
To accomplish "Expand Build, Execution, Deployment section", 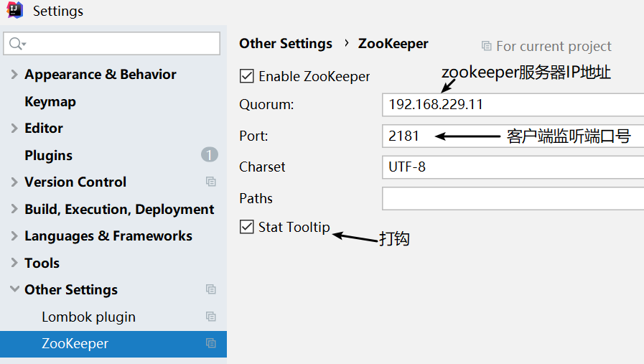I will 14,209.
